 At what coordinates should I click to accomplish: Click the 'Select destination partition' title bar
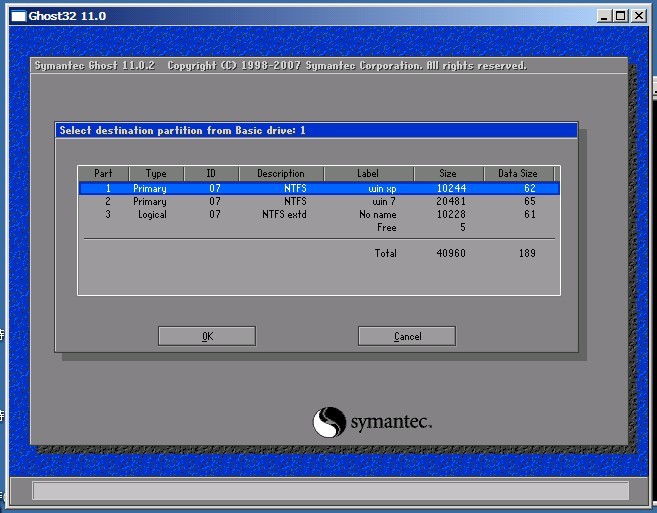(x=316, y=130)
